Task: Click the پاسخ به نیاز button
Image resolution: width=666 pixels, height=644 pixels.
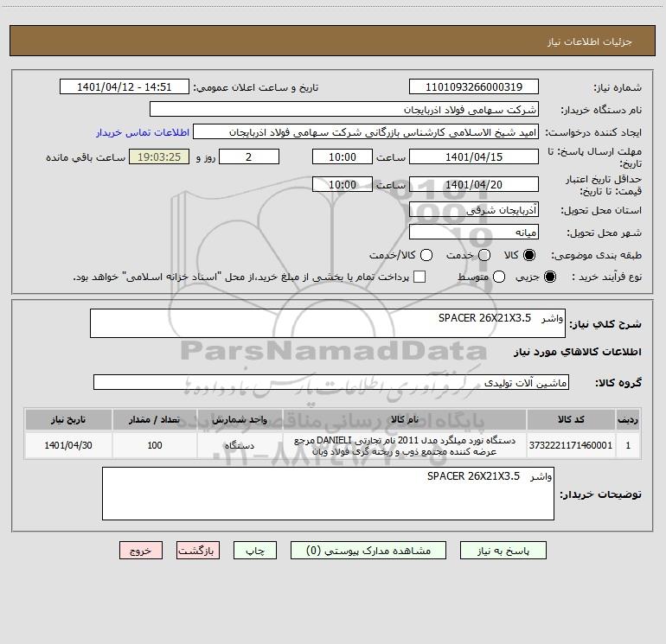Action: (503, 551)
